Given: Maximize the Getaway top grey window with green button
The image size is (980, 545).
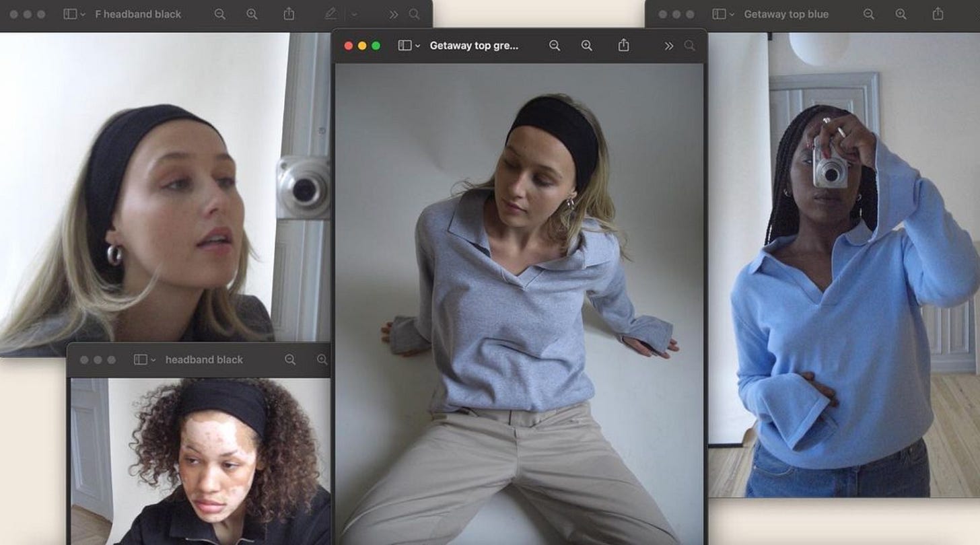Looking at the screenshot, I should 376,46.
